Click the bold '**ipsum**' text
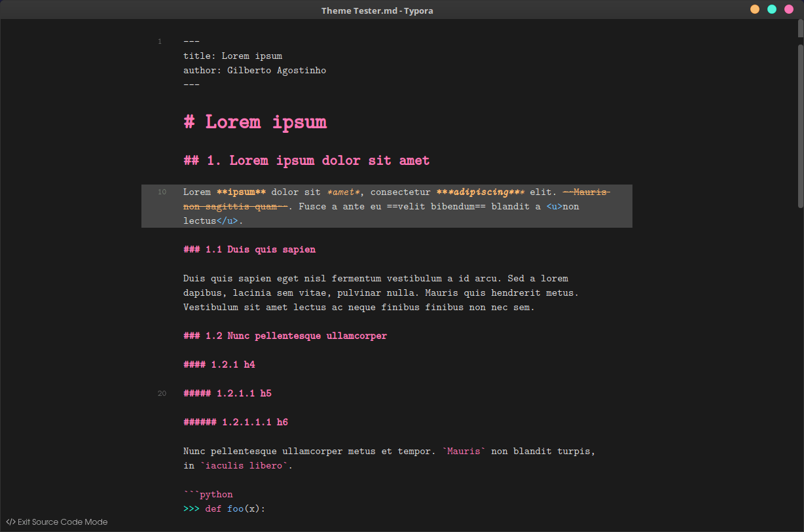This screenshot has width=804, height=532. point(241,192)
